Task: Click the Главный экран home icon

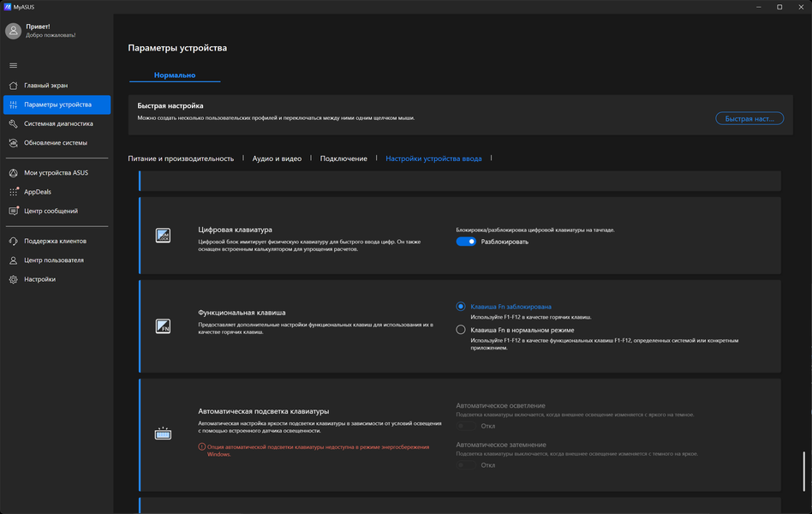Action: click(14, 86)
